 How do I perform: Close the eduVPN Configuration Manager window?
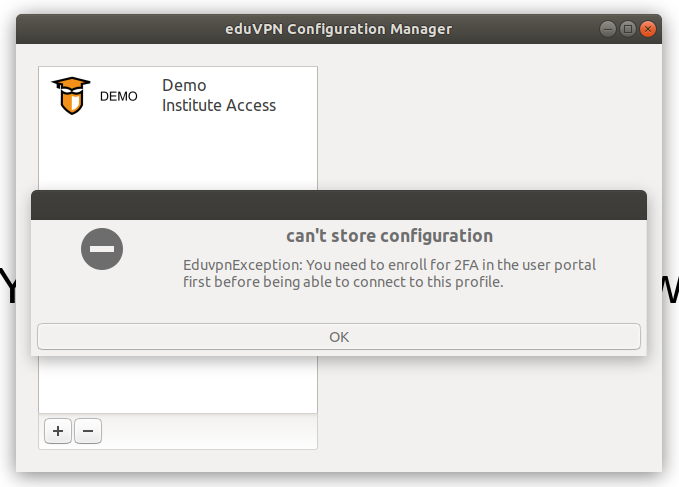(648, 29)
